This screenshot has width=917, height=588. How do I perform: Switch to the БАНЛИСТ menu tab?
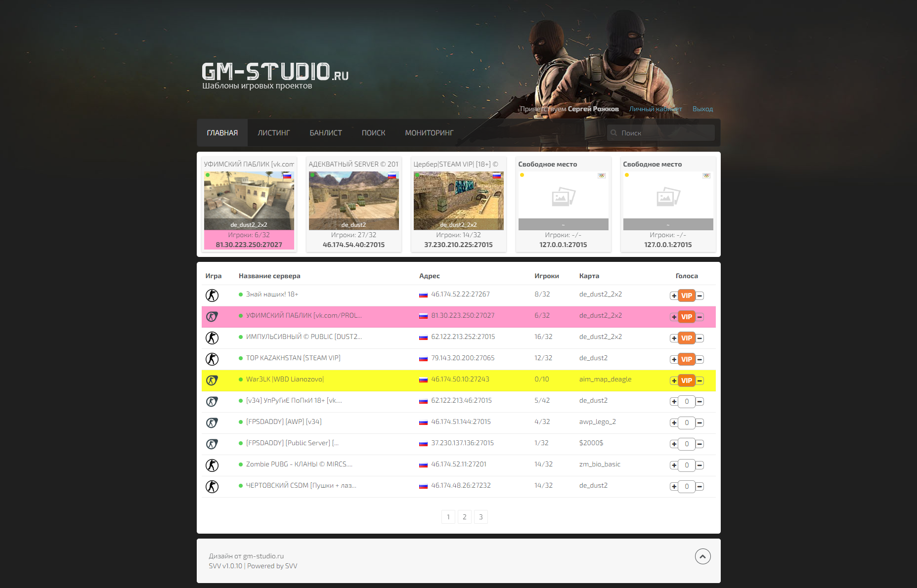point(326,133)
